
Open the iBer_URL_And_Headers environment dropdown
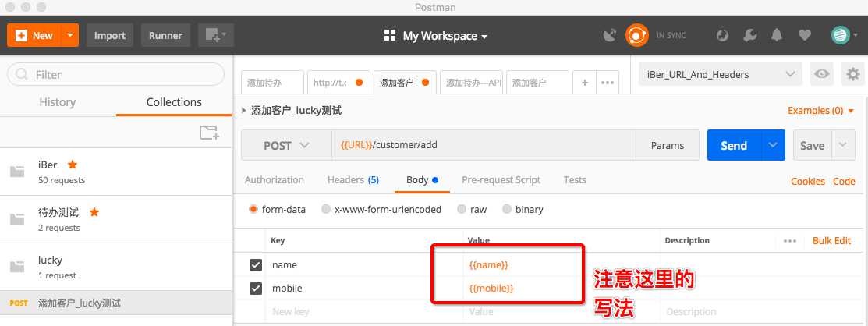click(720, 74)
